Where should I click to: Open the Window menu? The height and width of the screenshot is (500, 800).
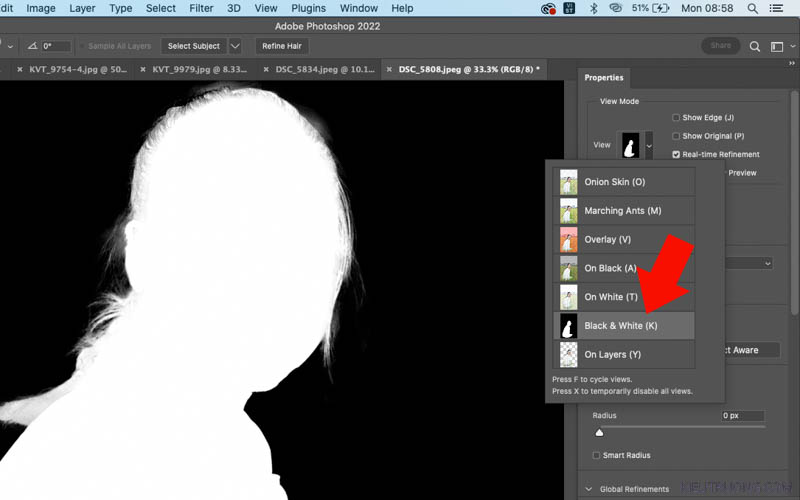coord(359,8)
